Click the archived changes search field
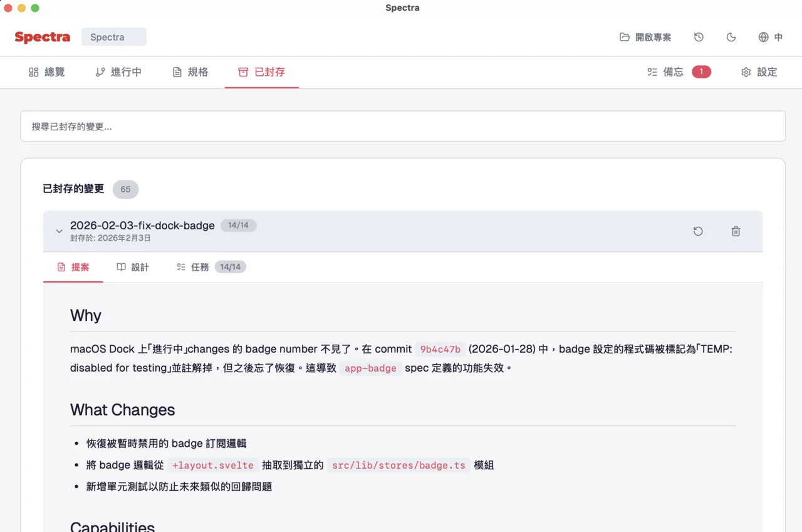Viewport: 802px width, 532px height. [402, 127]
